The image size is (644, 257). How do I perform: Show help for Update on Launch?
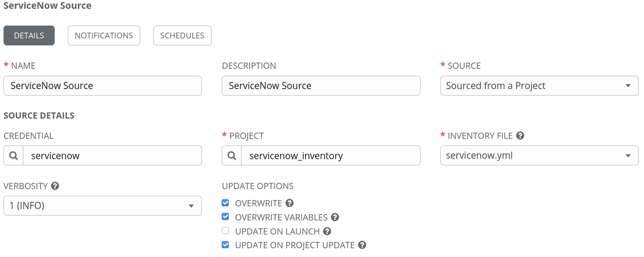(x=327, y=231)
